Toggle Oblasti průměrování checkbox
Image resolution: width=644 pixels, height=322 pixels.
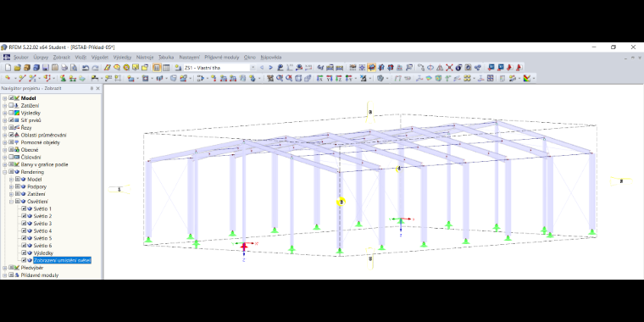(11, 135)
